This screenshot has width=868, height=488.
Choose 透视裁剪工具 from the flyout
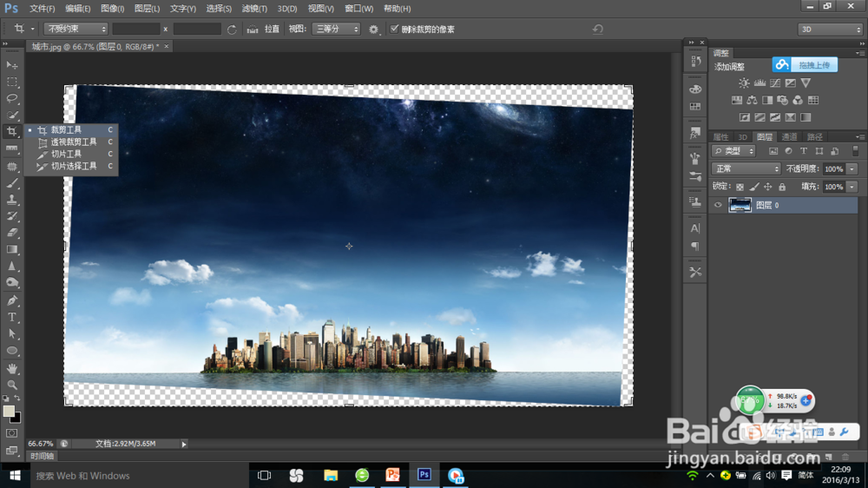[x=72, y=142]
